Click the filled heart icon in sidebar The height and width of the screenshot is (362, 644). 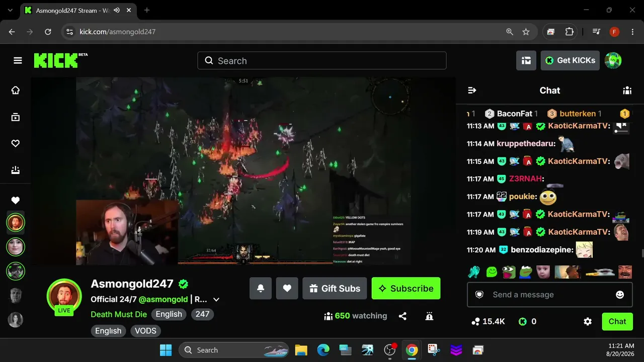point(16,201)
